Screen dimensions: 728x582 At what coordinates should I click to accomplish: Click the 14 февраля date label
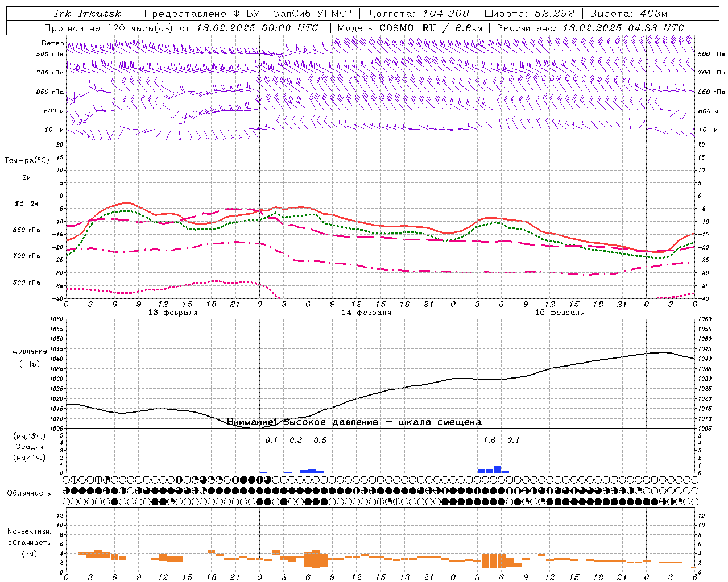(x=366, y=313)
